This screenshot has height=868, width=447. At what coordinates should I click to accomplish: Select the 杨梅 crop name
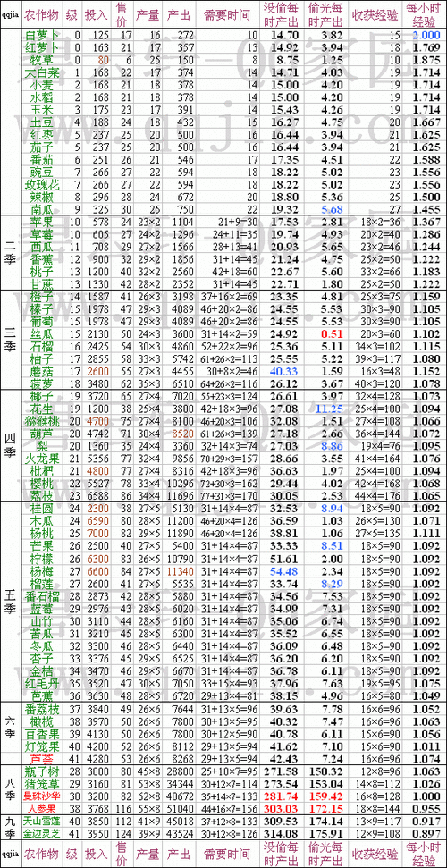(x=42, y=570)
